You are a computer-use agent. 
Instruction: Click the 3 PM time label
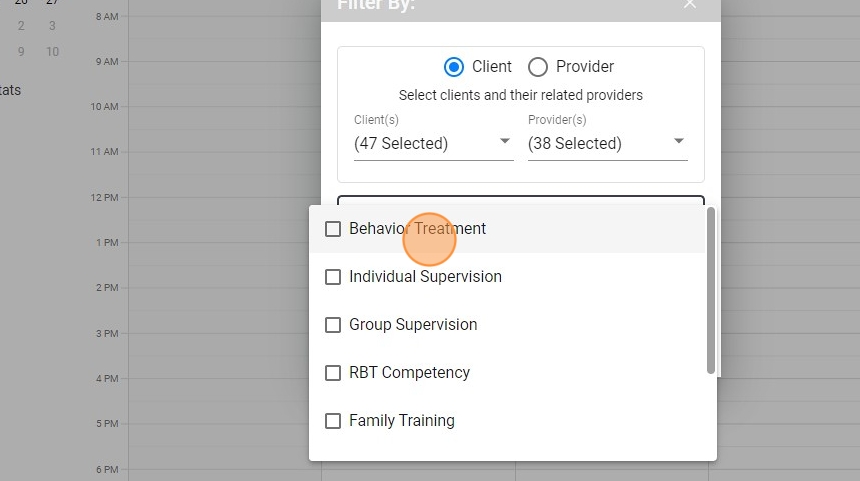tap(107, 333)
